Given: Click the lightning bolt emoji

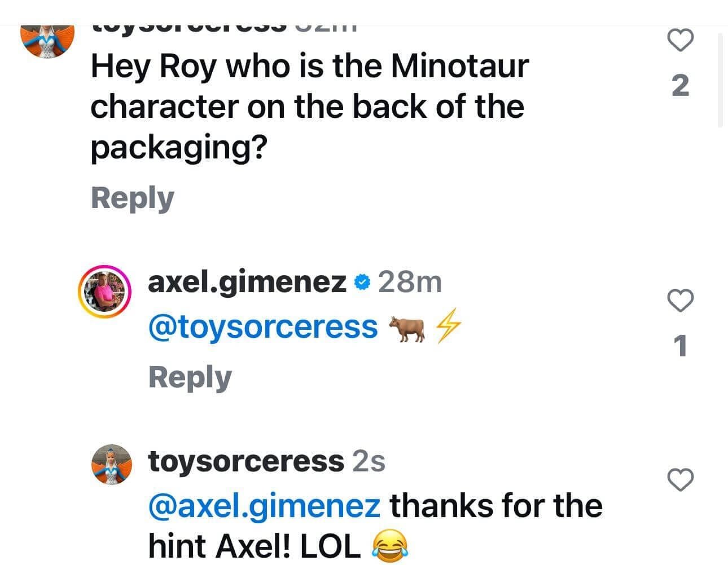Looking at the screenshot, I should point(449,328).
